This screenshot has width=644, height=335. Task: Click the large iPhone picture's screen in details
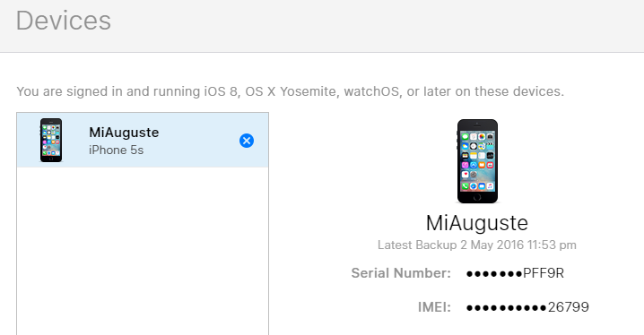[x=477, y=160]
